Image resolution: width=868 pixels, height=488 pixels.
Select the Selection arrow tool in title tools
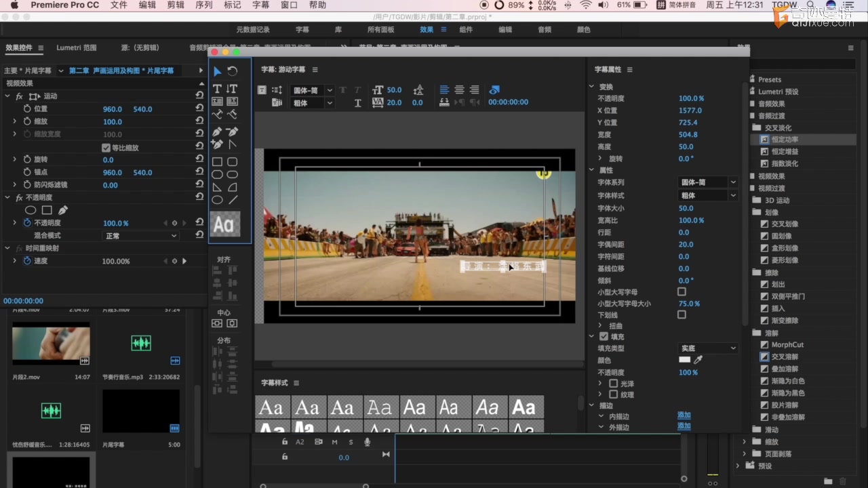pyautogui.click(x=217, y=71)
